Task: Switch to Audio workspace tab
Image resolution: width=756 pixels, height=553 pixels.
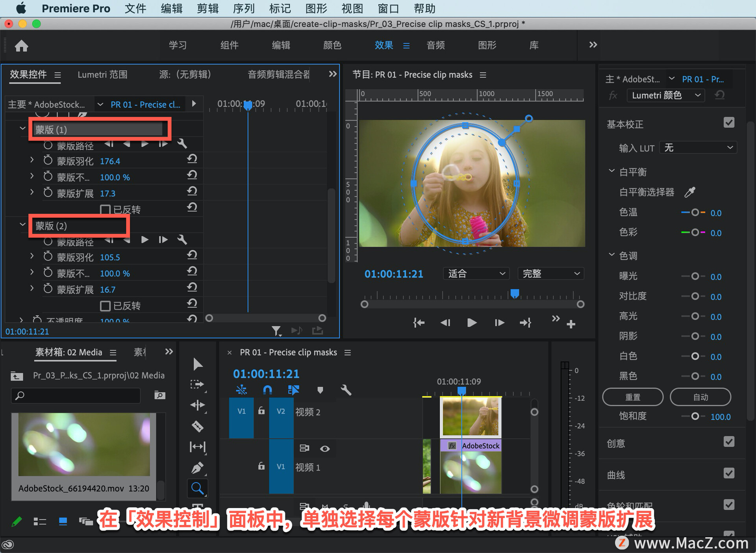Action: tap(435, 45)
